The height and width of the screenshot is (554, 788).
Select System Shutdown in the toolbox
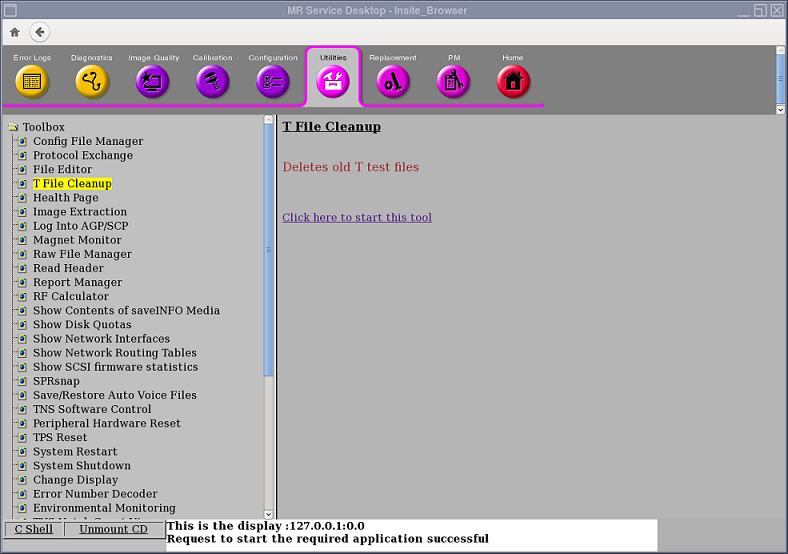(82, 465)
